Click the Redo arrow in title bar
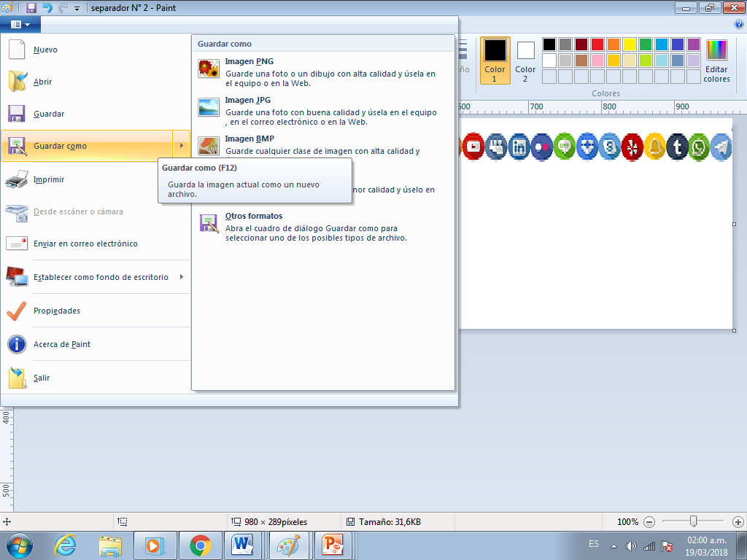The height and width of the screenshot is (560, 747). tap(63, 8)
